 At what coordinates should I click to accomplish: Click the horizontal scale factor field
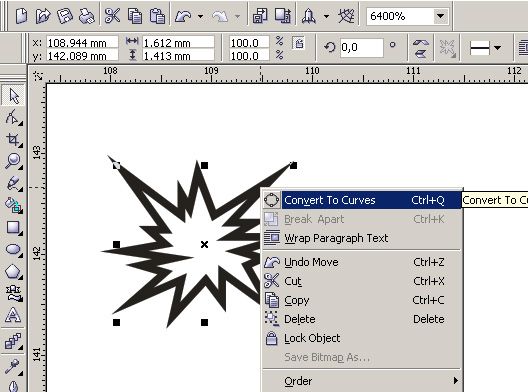coord(249,43)
